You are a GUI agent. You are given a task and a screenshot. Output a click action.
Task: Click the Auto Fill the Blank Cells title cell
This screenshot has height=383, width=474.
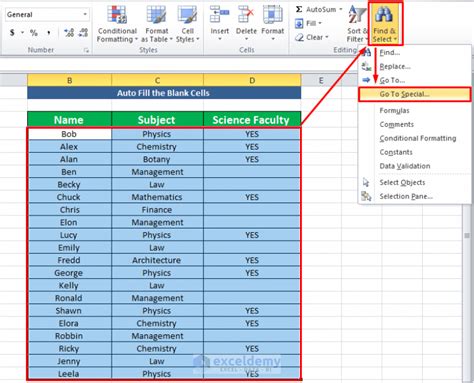pyautogui.click(x=164, y=93)
